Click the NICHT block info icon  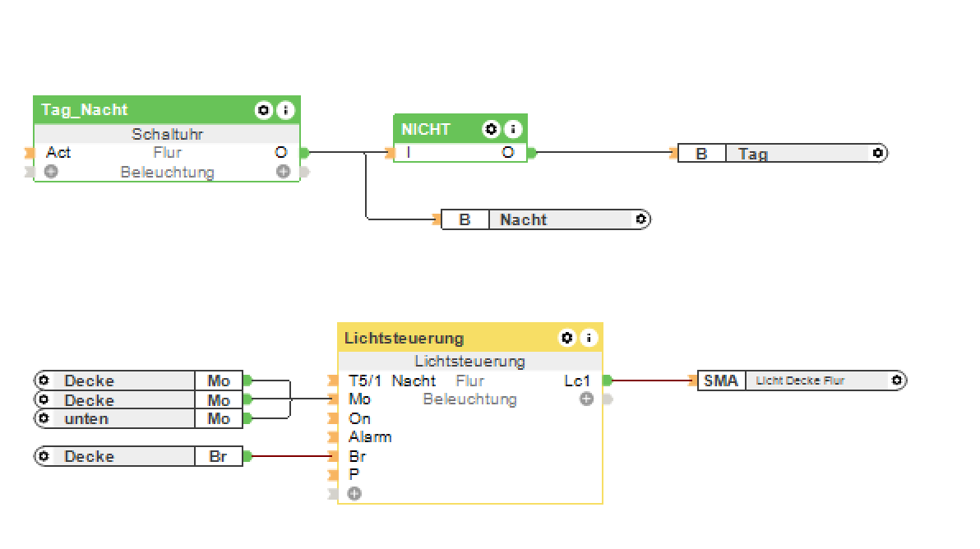(x=513, y=129)
